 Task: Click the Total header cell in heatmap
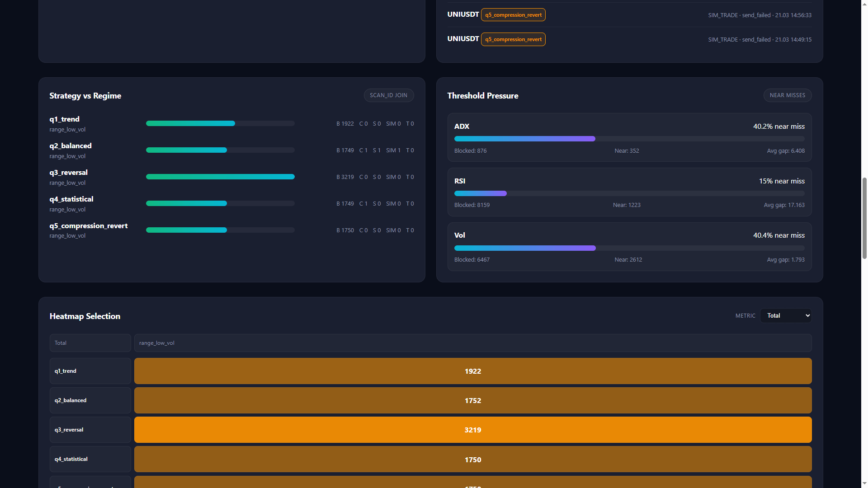[x=90, y=343]
